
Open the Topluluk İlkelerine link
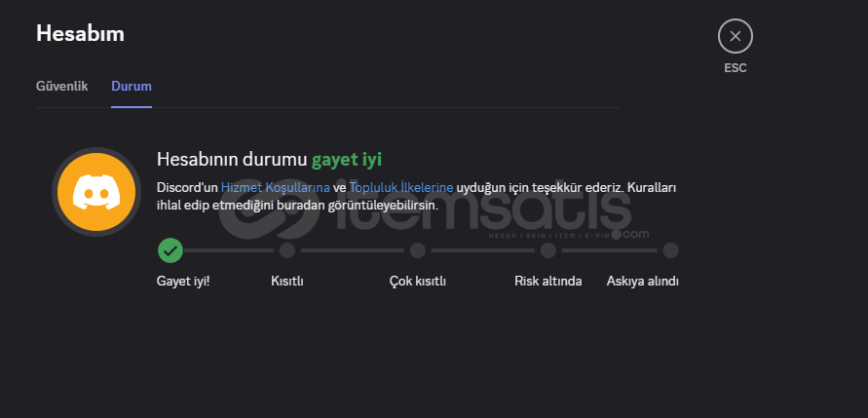coord(401,188)
